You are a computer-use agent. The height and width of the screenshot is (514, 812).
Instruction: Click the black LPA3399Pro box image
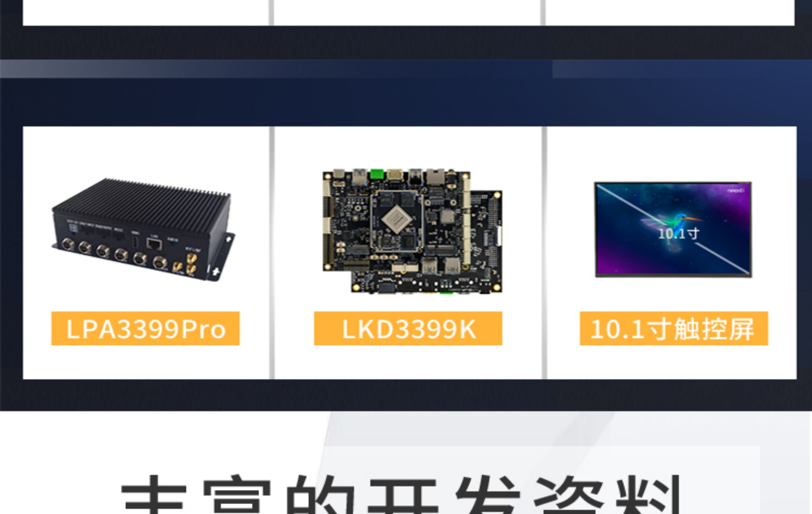[143, 230]
